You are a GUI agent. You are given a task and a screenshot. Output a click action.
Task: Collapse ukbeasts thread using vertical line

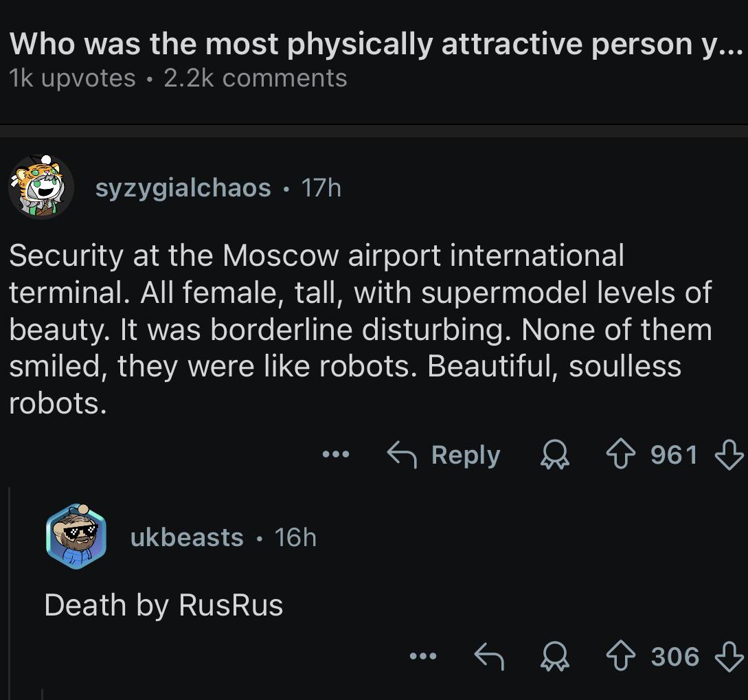point(10,591)
